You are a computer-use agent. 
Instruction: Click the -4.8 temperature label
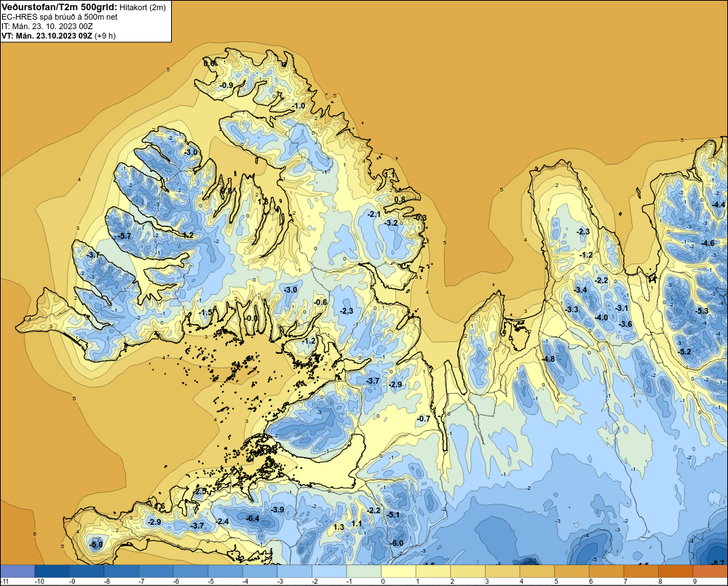coord(548,359)
